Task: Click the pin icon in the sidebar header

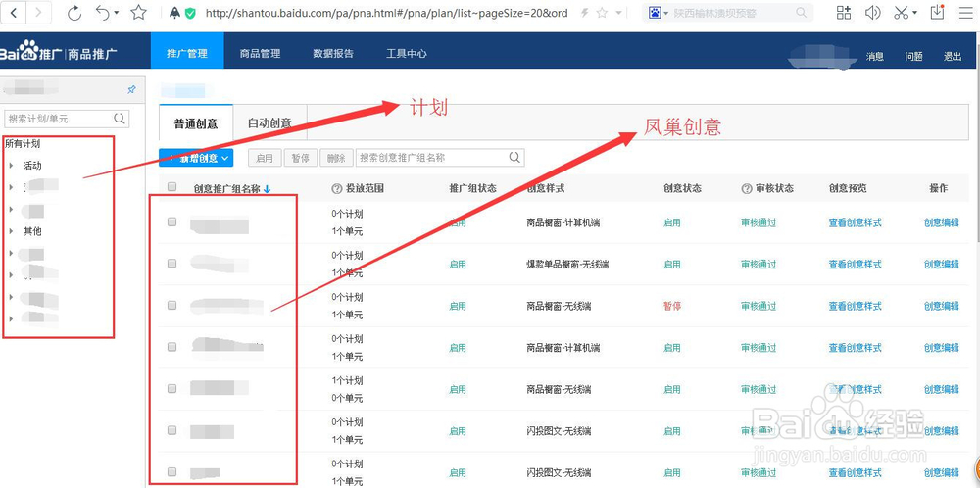Action: (131, 90)
